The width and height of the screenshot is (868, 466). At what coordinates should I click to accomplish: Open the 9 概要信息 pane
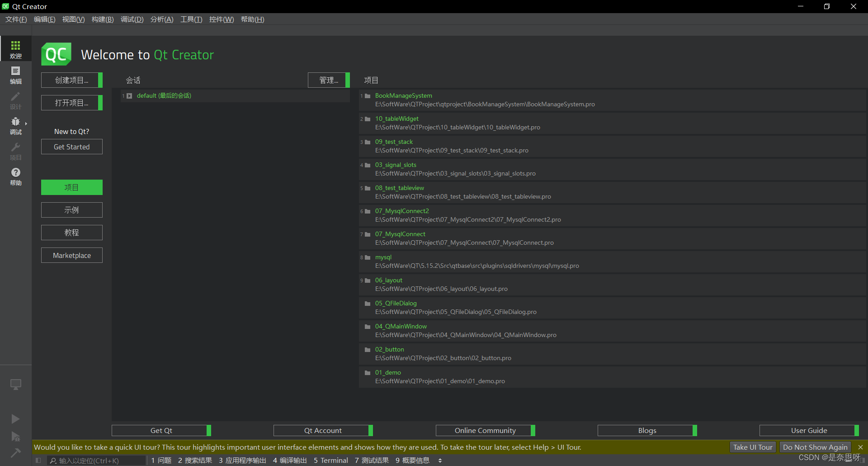pos(412,461)
